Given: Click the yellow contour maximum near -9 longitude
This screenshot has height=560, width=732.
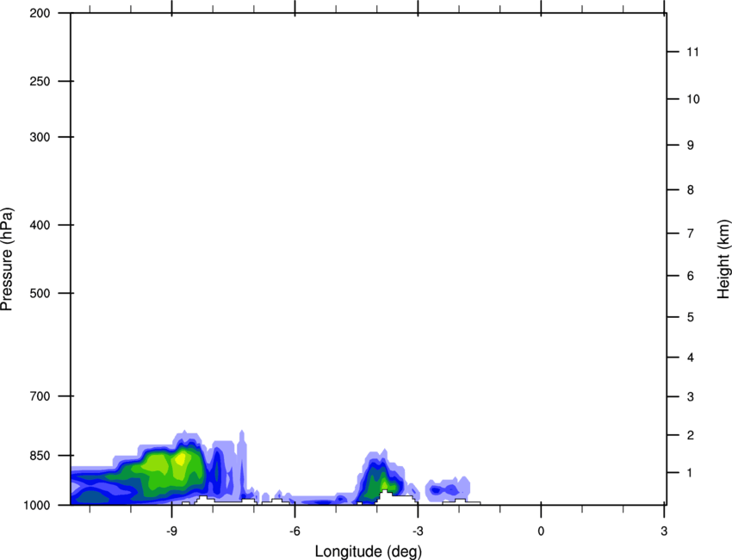Looking at the screenshot, I should point(180,459).
